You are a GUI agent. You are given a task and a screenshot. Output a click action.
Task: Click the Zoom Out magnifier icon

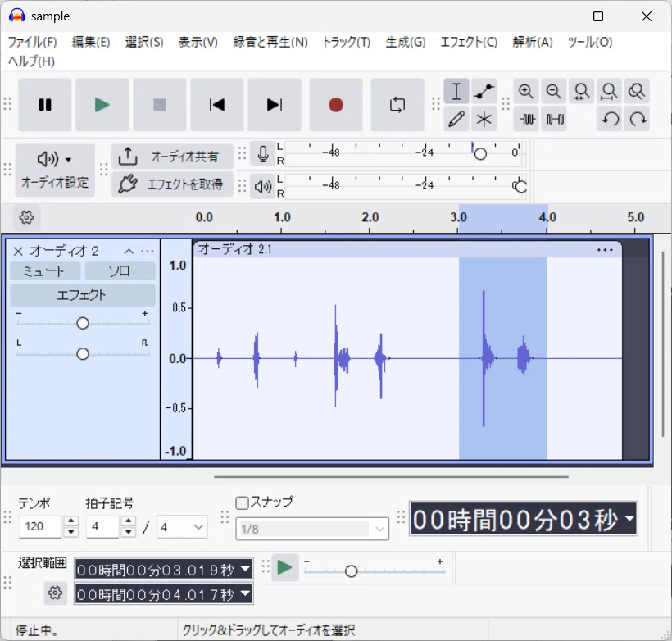pyautogui.click(x=554, y=91)
